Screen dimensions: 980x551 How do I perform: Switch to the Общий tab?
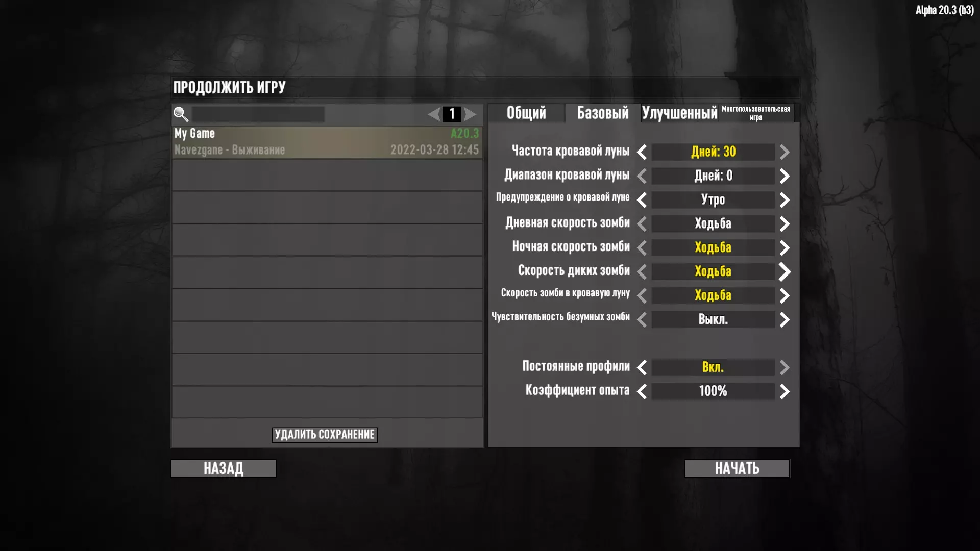(526, 113)
